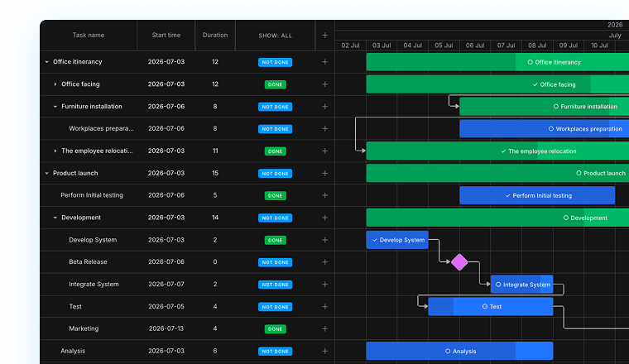Click the 09 Jul date header
Viewport: 629px width, 364px height.
(569, 45)
